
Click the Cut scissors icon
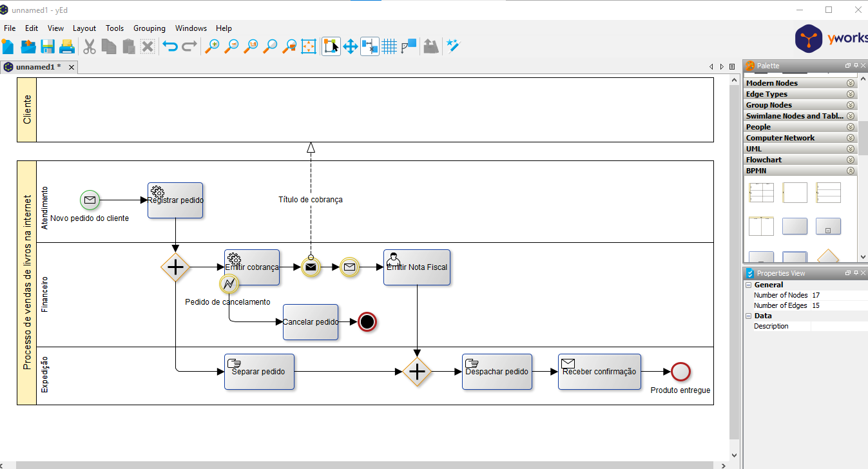coord(90,46)
